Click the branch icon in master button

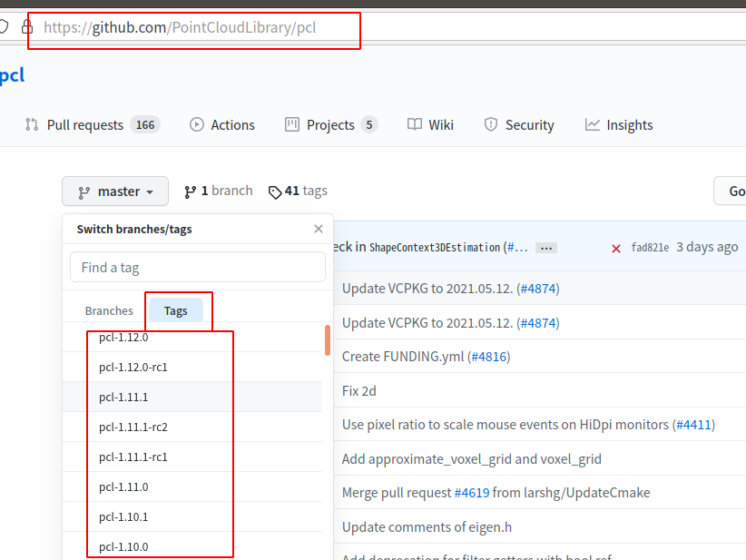84,192
